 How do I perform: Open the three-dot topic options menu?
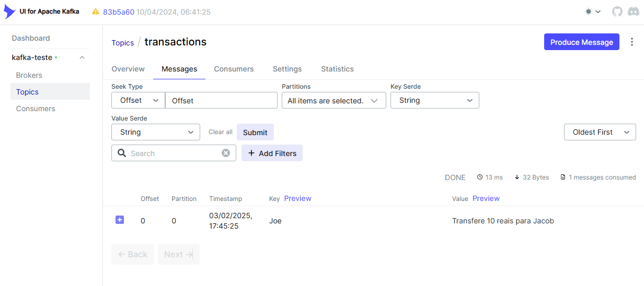[632, 42]
